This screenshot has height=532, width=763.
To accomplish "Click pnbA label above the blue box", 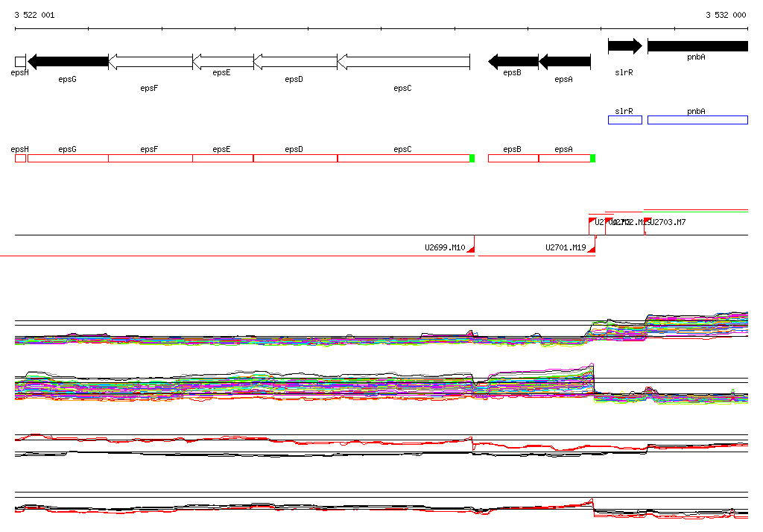I will coord(696,111).
